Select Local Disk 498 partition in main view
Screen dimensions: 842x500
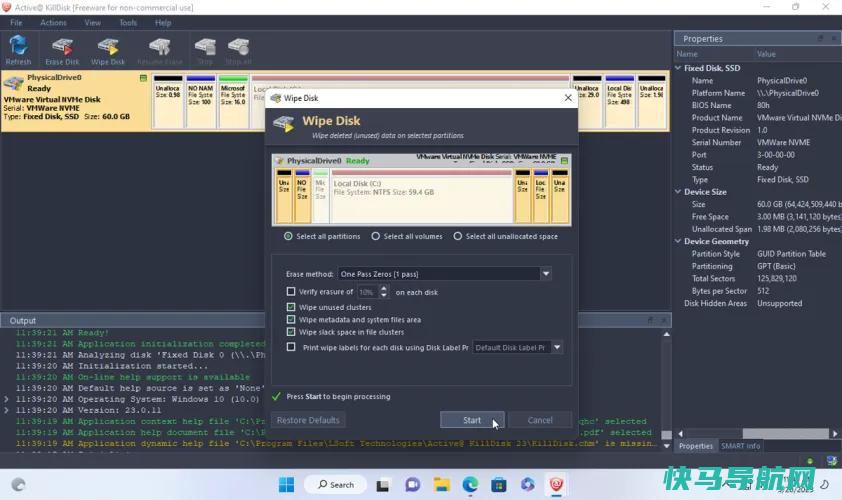coord(619,102)
